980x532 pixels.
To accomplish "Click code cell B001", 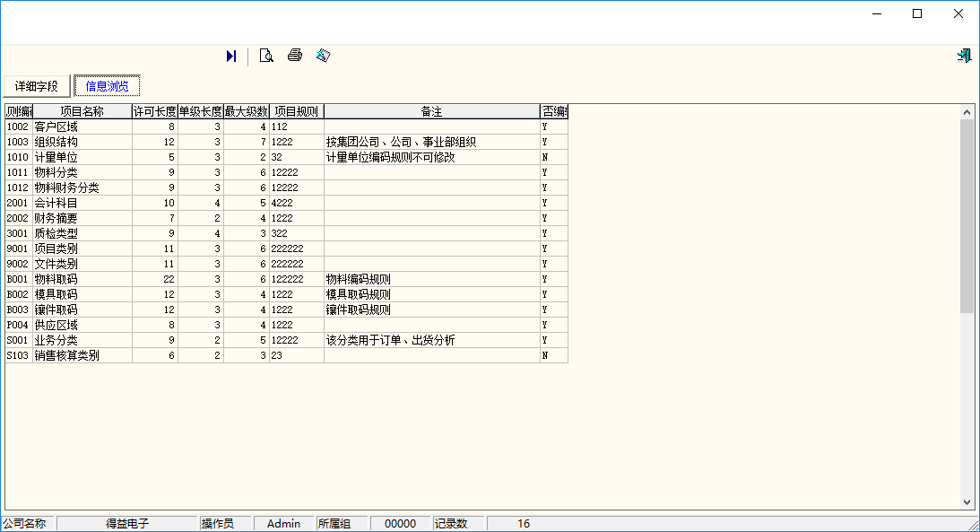I will [x=18, y=279].
